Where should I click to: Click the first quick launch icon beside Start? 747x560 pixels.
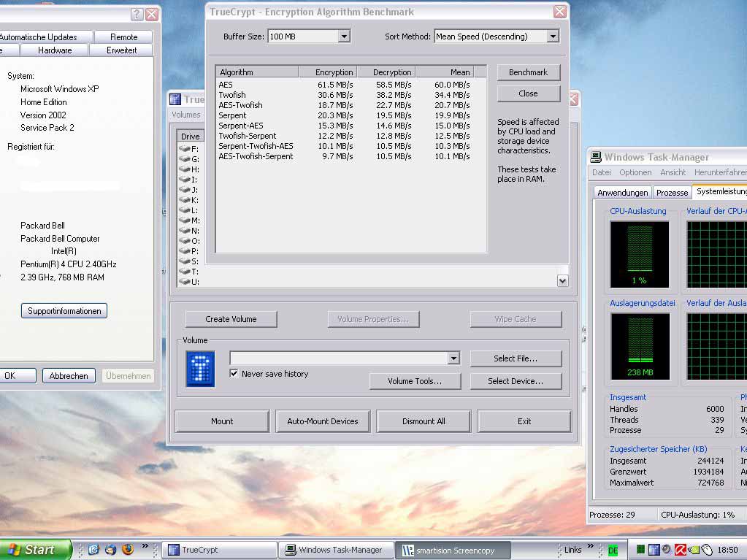point(93,550)
